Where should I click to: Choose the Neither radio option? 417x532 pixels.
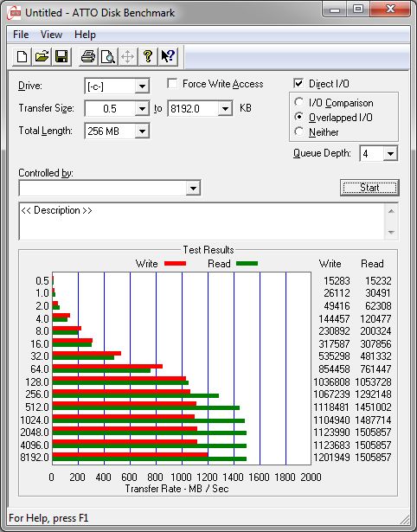299,131
